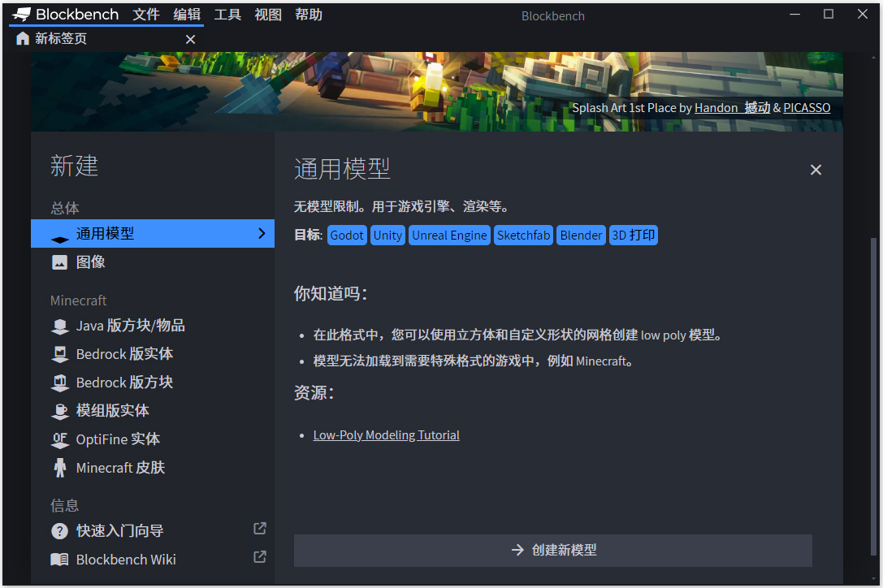
Task: Click the Bedrock 版实体 icon
Action: pyautogui.click(x=60, y=353)
